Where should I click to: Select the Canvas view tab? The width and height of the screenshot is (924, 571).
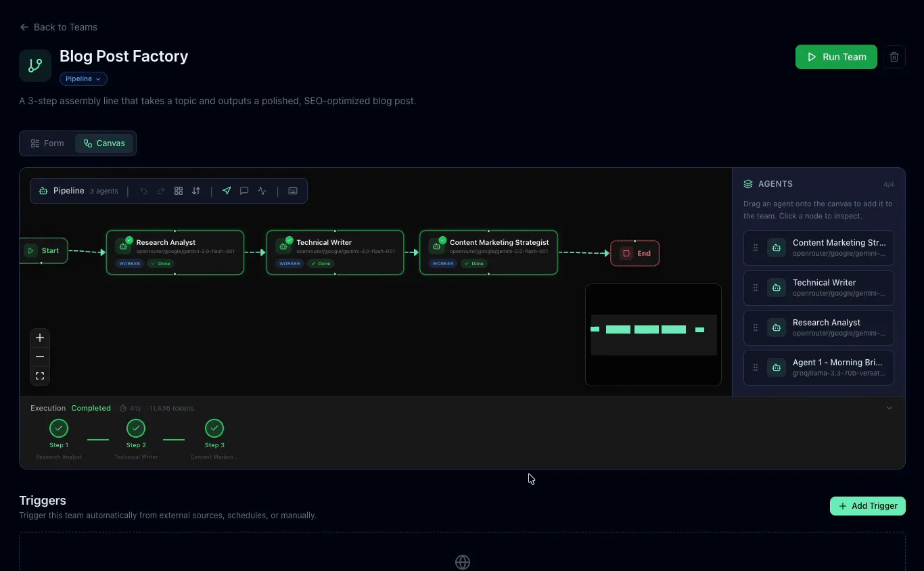[x=104, y=143]
